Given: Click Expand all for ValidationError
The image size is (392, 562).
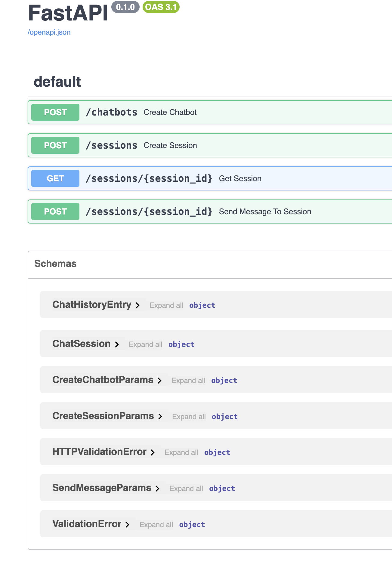Looking at the screenshot, I should click(156, 525).
